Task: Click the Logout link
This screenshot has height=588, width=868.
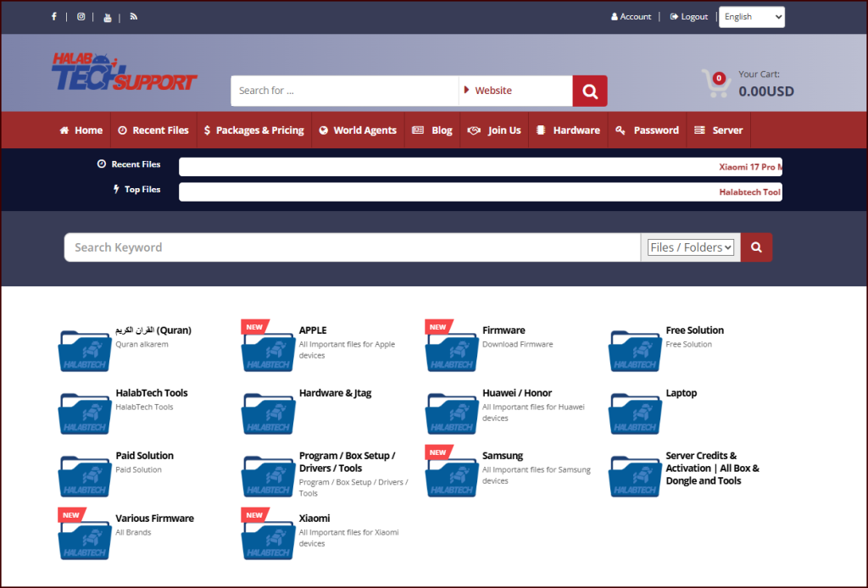Action: click(688, 17)
